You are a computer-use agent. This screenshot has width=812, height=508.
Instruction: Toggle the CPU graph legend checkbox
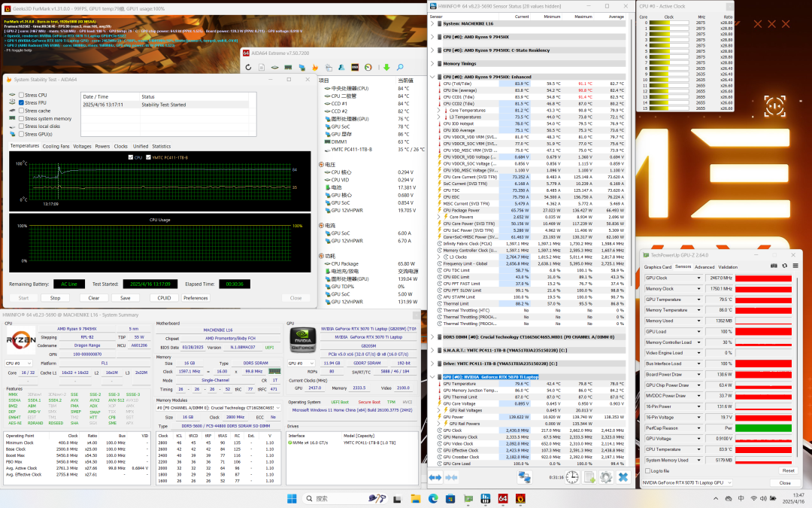131,157
